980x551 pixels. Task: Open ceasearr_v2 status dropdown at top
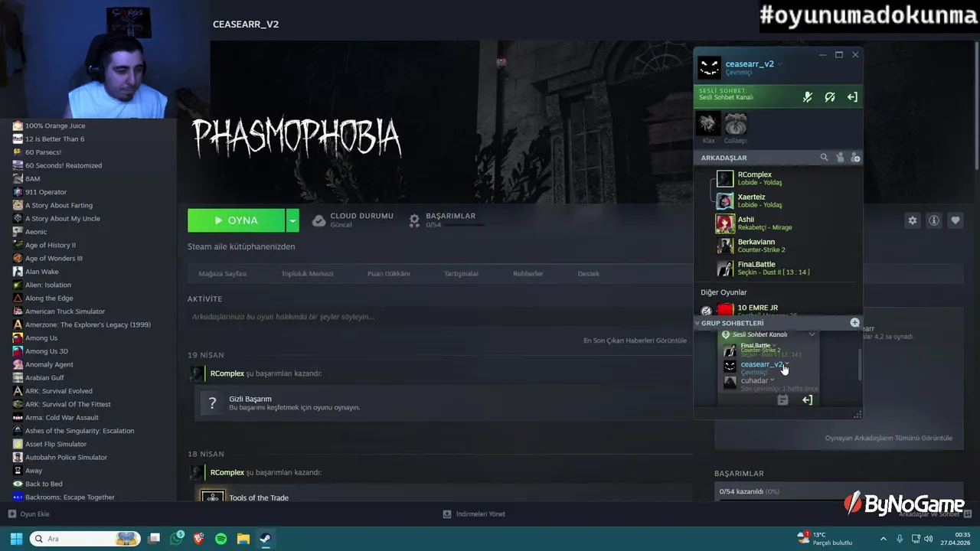780,64
